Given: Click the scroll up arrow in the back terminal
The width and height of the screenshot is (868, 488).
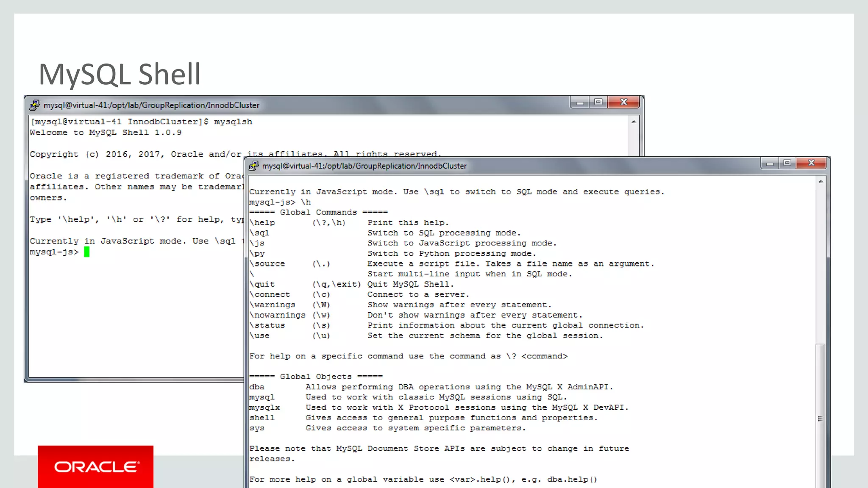Looking at the screenshot, I should pos(634,122).
